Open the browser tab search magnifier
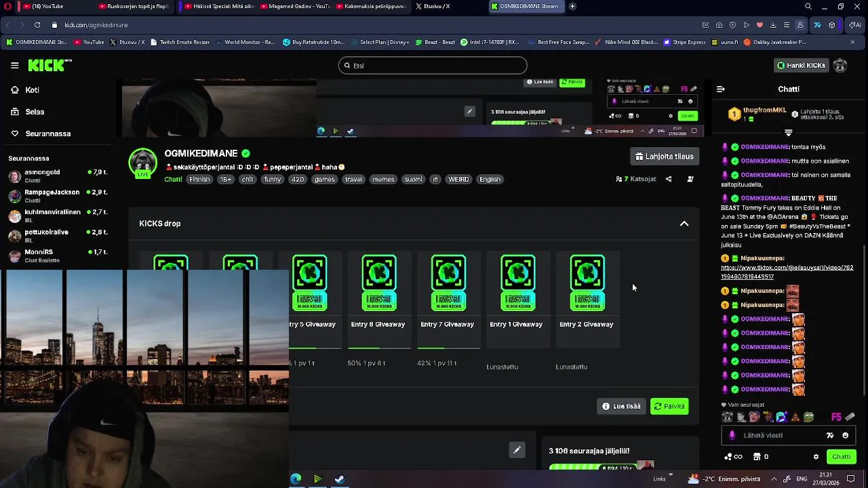This screenshot has height=488, width=868. pos(808,6)
